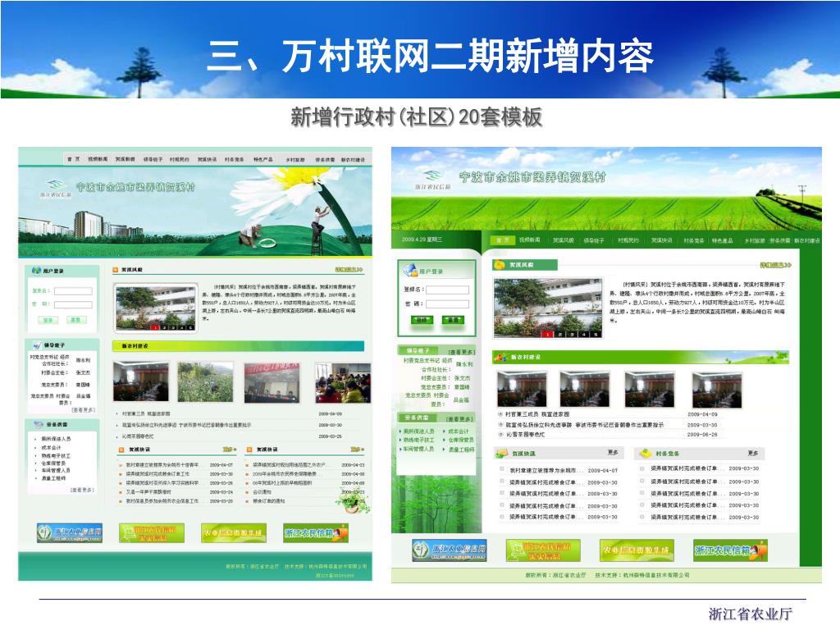The height and width of the screenshot is (630, 840).
Task: Focus username field in left template login
Action: click(x=73, y=291)
